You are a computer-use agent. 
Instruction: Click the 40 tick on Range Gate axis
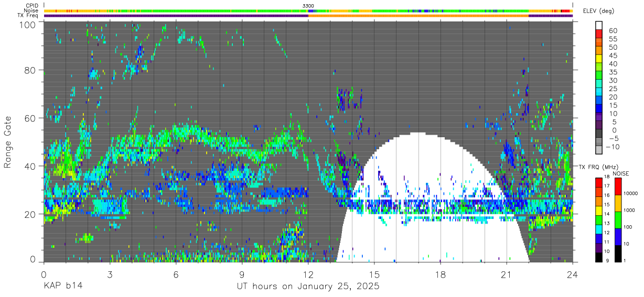point(30,166)
